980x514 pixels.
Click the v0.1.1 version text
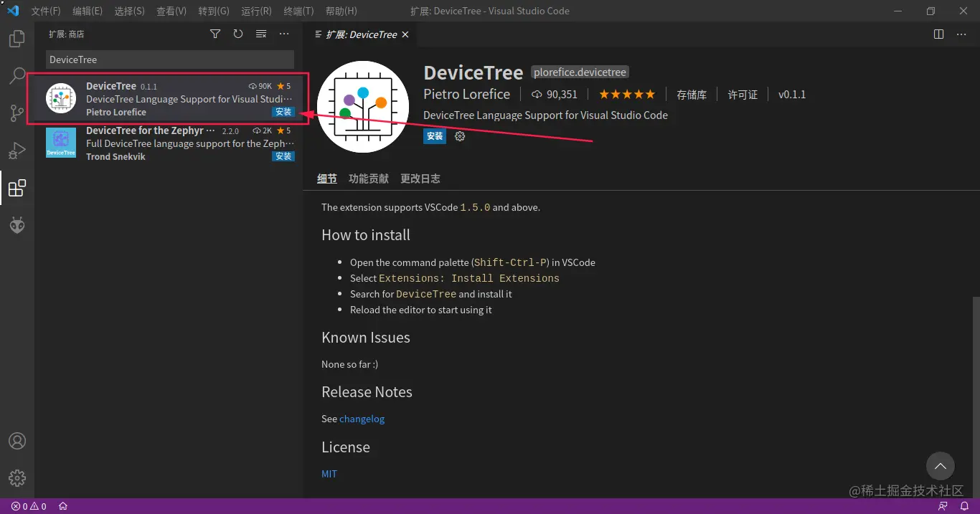[792, 95]
